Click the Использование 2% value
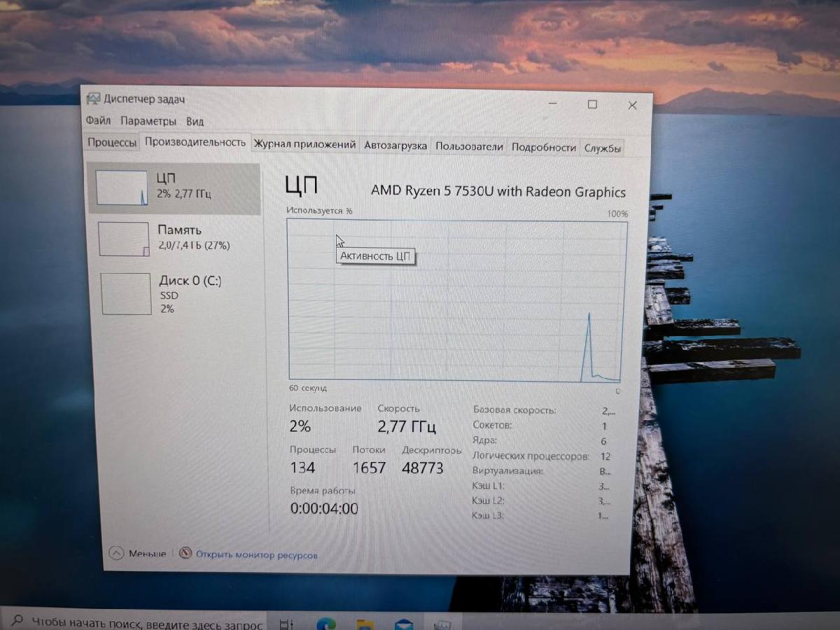Screen dimensions: 840x630 (x=300, y=426)
